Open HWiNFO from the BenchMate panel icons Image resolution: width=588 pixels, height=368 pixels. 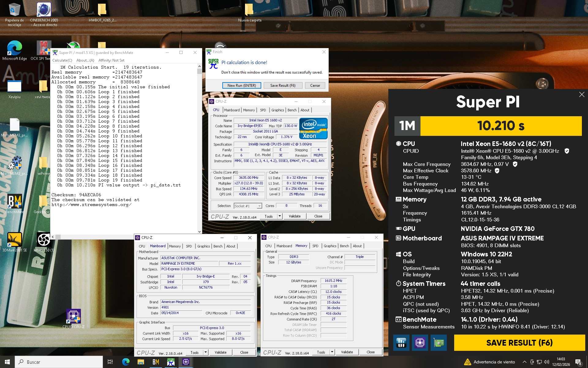401,343
